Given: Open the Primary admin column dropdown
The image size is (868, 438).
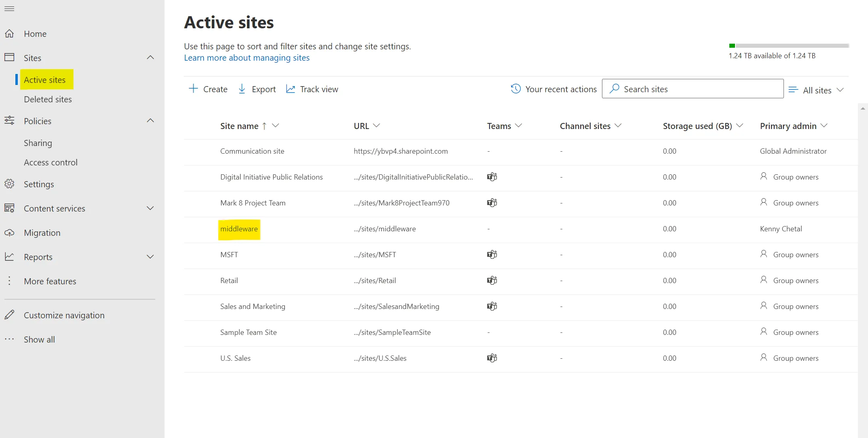Looking at the screenshot, I should click(x=824, y=126).
